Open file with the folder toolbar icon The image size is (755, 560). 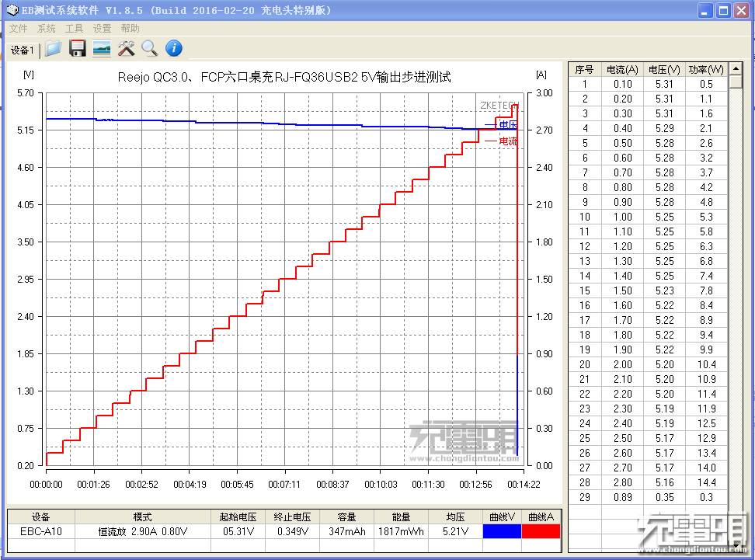point(53,49)
